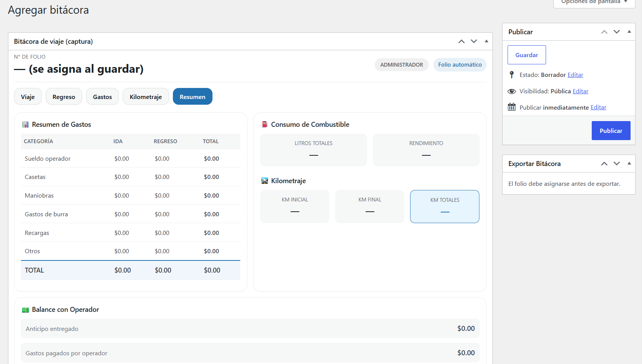Click the Folio automático badge

coord(460,65)
